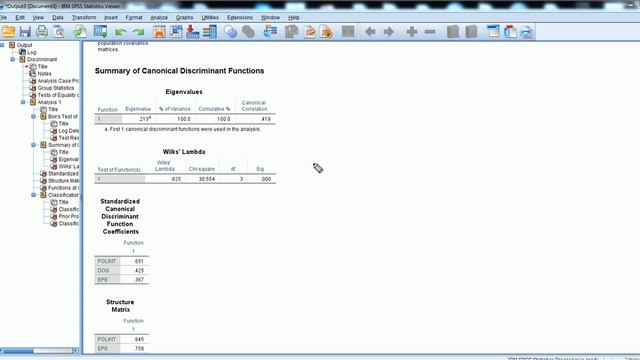640x360 pixels.
Task: Open the Utilities menu
Action: 210,18
